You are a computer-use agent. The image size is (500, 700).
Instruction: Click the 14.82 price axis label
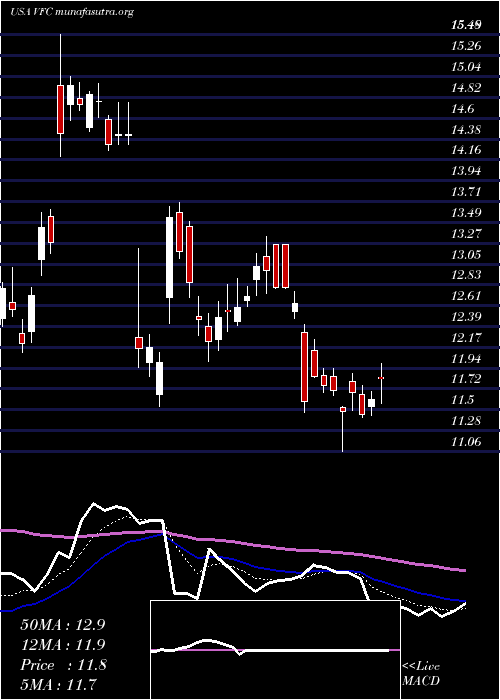[466, 88]
